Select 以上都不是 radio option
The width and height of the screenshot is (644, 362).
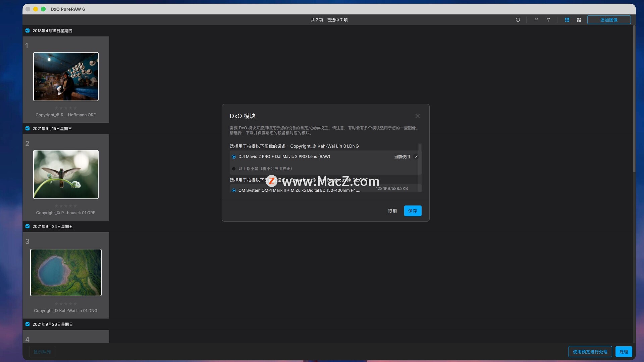point(234,169)
